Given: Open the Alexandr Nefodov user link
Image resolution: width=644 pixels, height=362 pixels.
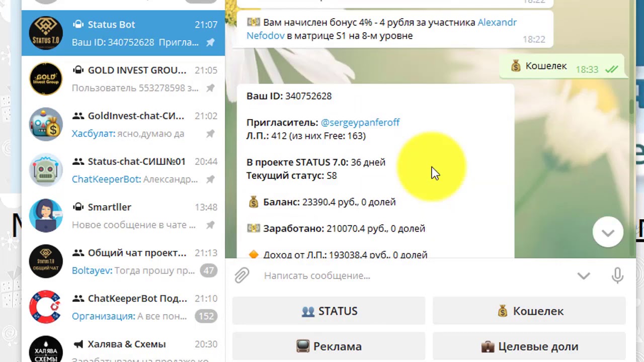Looking at the screenshot, I should pos(381,29).
